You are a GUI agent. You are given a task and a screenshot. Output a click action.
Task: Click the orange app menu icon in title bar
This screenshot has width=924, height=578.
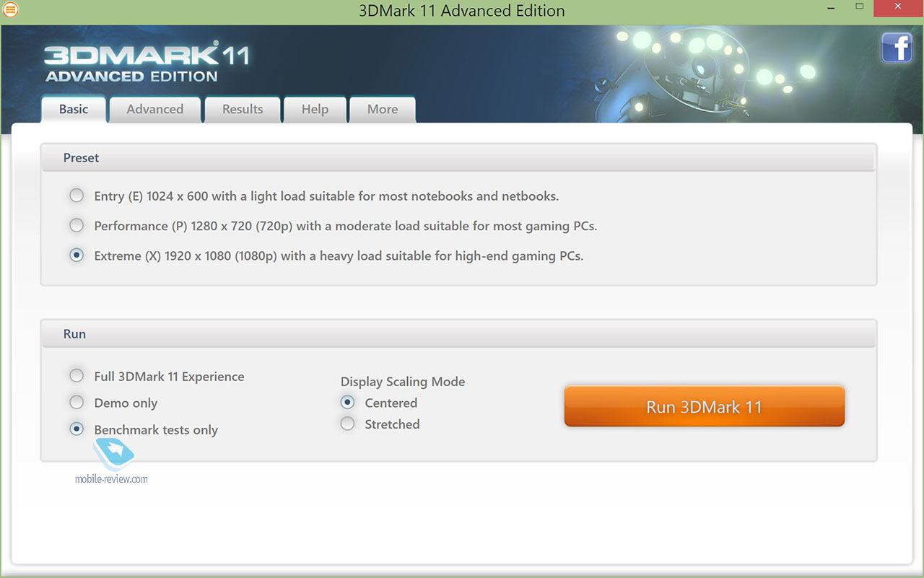[x=11, y=10]
